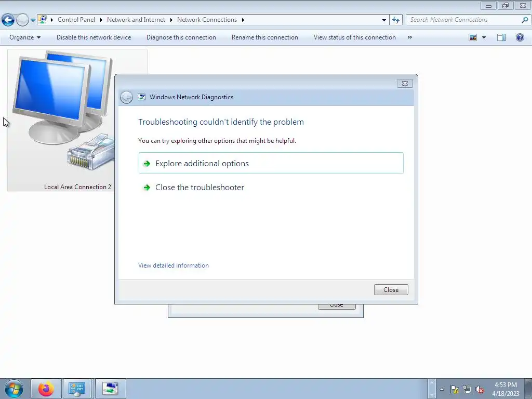The height and width of the screenshot is (399, 532).
Task: Open View detailed information link
Action: [174, 265]
